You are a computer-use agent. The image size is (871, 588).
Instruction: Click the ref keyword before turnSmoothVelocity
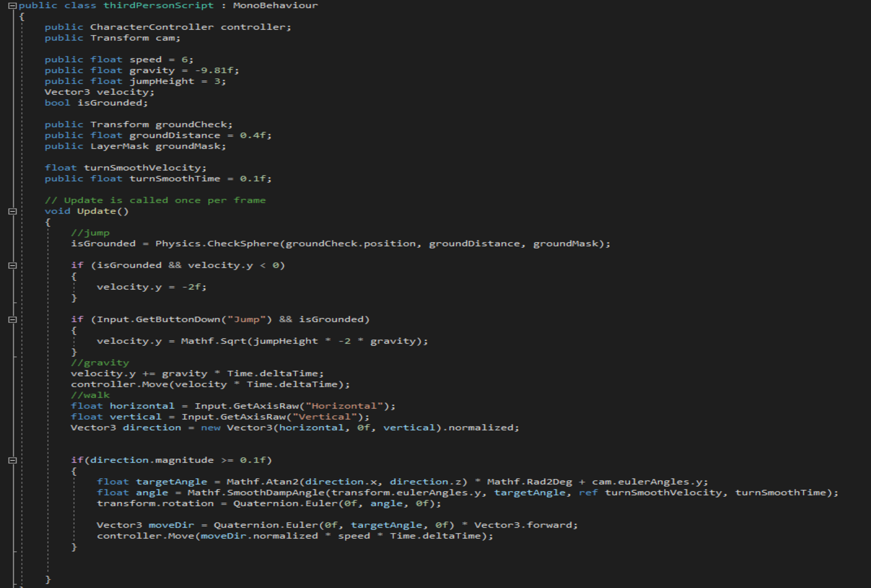tap(588, 493)
